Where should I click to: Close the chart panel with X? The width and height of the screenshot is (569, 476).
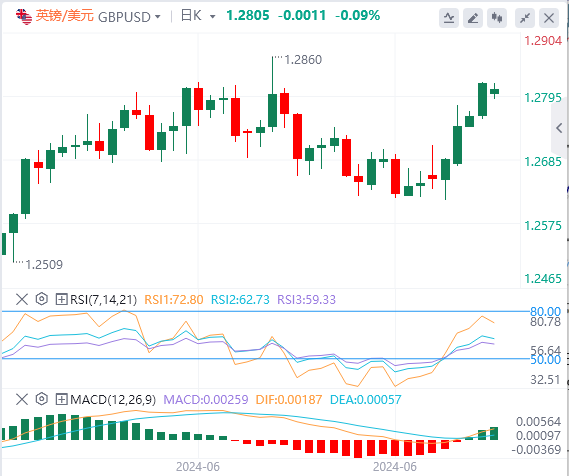click(549, 18)
